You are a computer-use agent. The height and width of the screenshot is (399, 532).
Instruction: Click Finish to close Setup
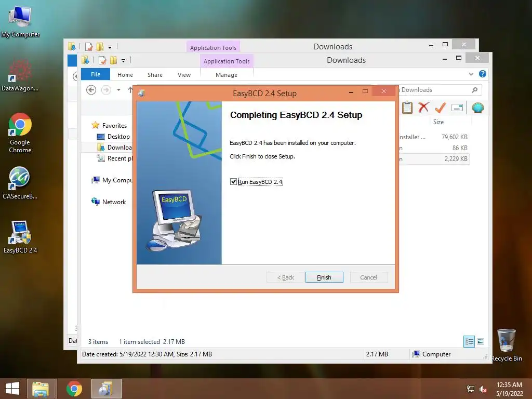(x=324, y=277)
